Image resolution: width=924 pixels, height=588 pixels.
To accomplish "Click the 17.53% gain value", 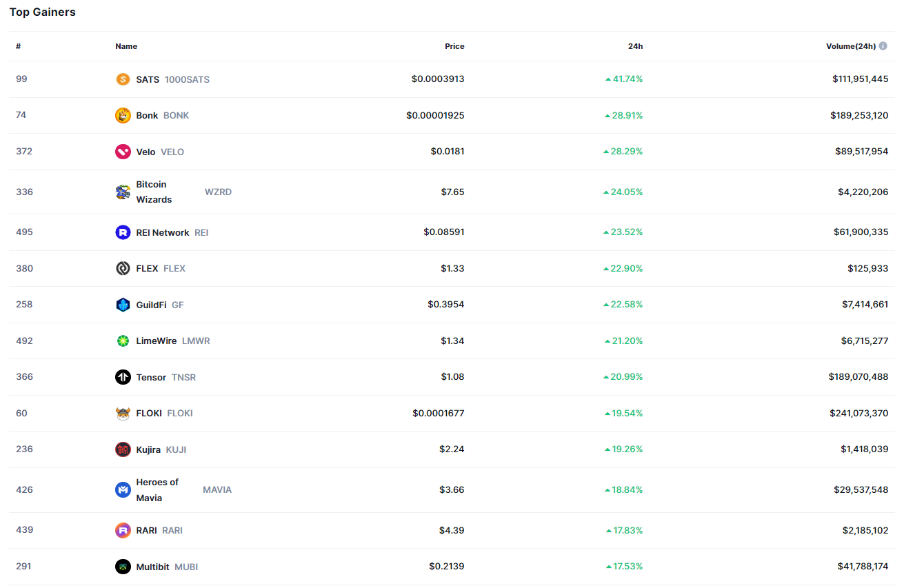I will [x=624, y=566].
